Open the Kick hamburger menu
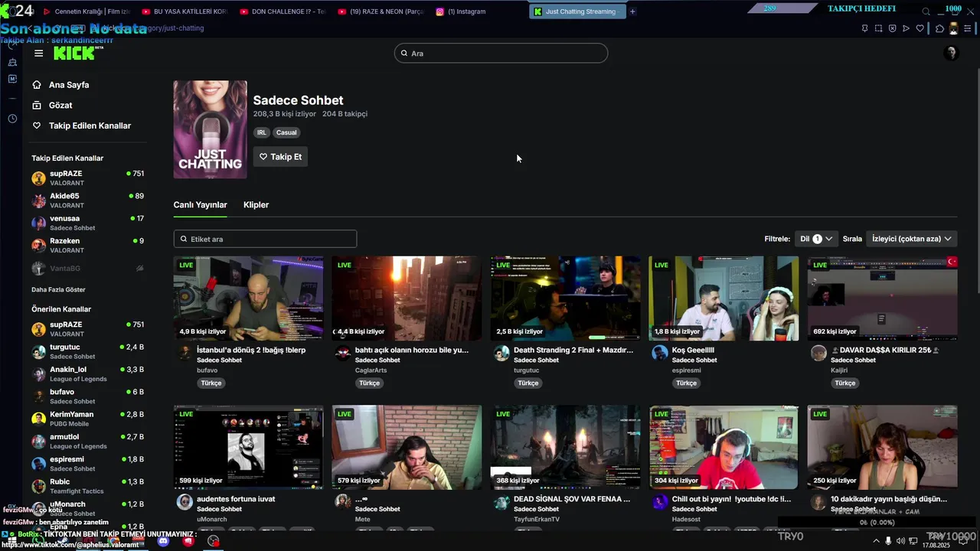The height and width of the screenshot is (551, 980). click(x=38, y=54)
